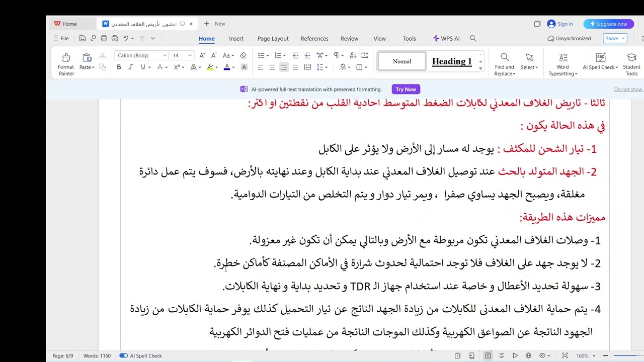Open the font size 14 dropdown
This screenshot has height=362, width=644.
coord(190,55)
